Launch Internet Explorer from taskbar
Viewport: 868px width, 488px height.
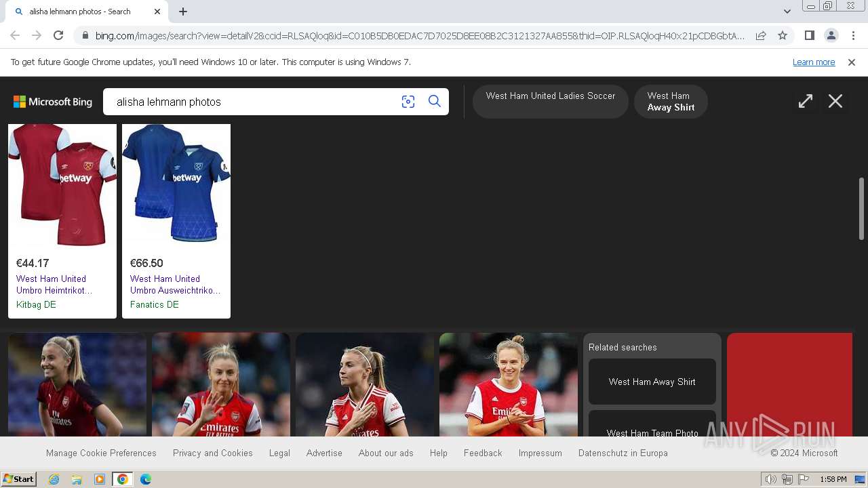pos(54,479)
